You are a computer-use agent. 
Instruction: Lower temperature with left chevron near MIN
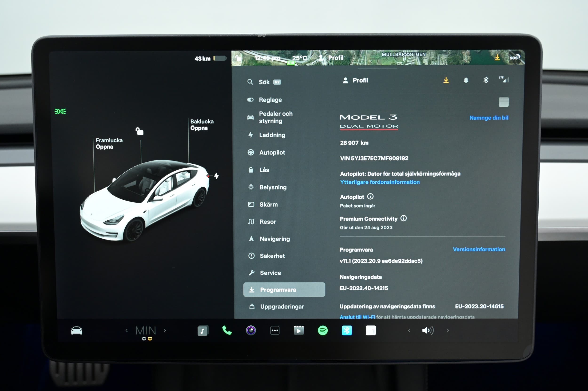pyautogui.click(x=127, y=330)
